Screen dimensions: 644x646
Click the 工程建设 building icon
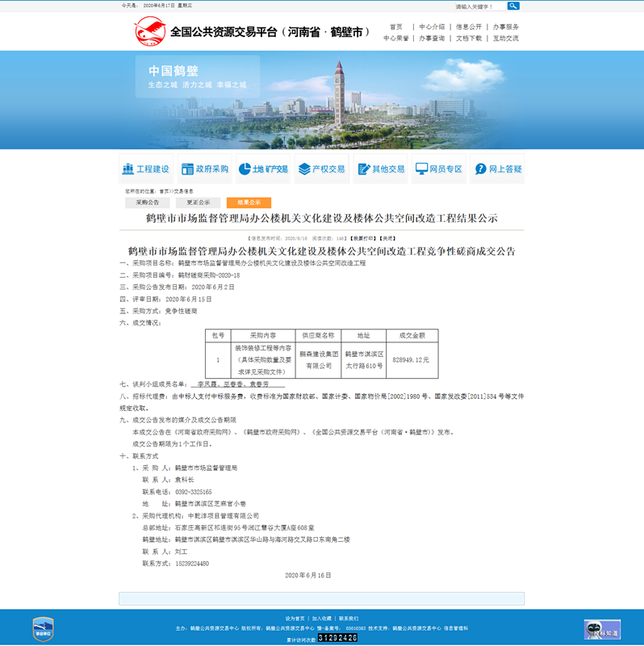(x=128, y=169)
